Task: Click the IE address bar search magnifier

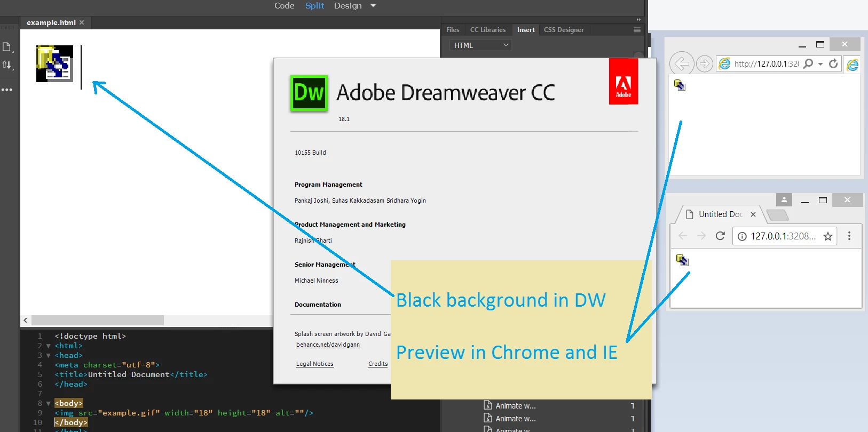Action: tap(808, 63)
